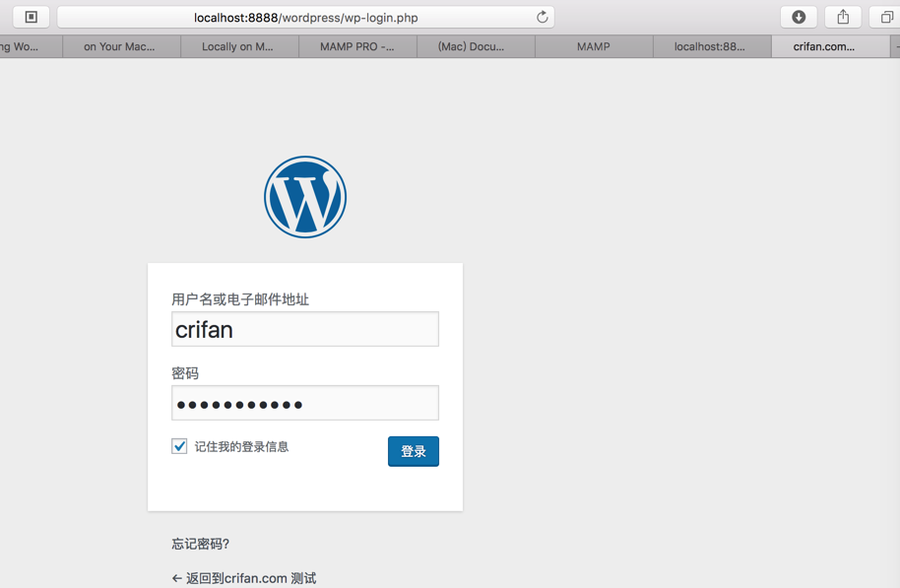Uncheck the 记住我的登录信息 checkbox
This screenshot has width=900, height=588.
pyautogui.click(x=179, y=446)
